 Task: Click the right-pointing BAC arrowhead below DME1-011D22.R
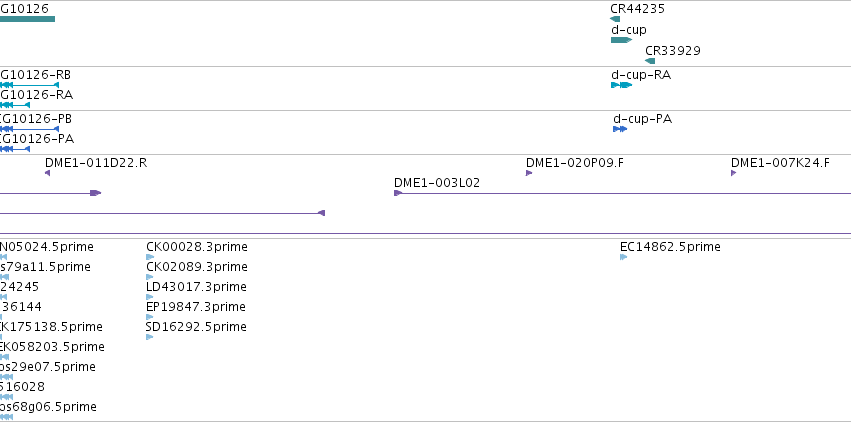pyautogui.click(x=96, y=193)
